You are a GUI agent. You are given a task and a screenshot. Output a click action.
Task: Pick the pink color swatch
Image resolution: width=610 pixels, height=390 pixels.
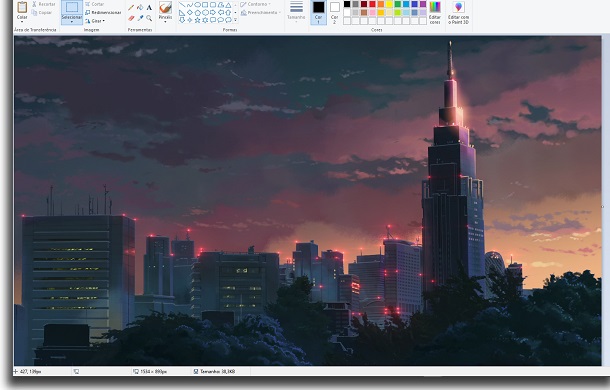pyautogui.click(x=372, y=12)
